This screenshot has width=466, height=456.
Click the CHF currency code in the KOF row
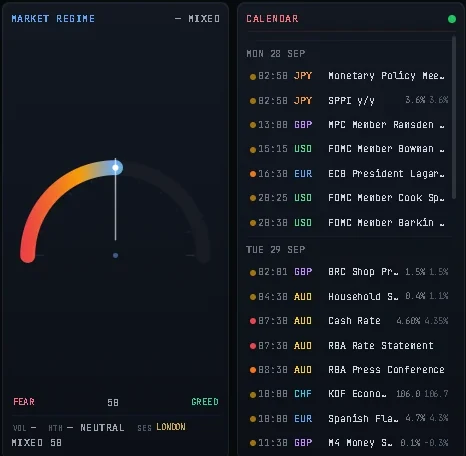[x=303, y=394]
